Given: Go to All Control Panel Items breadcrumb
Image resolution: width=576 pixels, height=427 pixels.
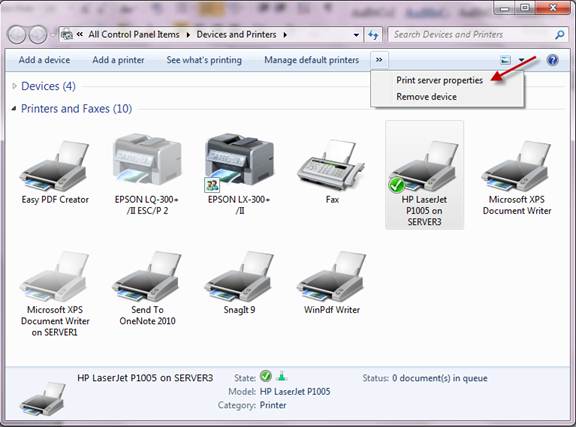Looking at the screenshot, I should [x=134, y=35].
